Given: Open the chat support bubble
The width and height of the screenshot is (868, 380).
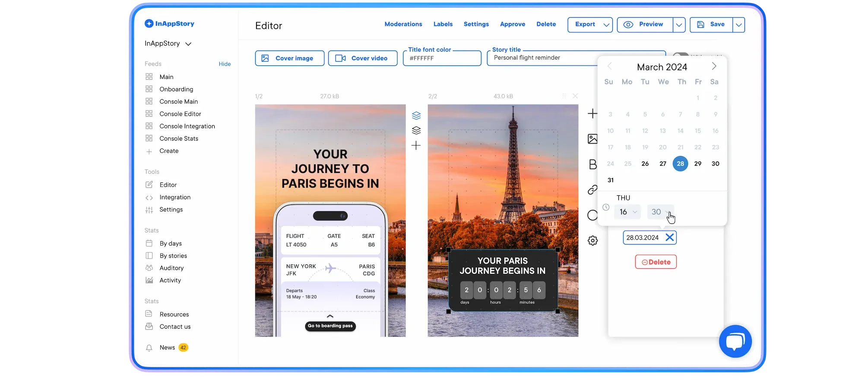Looking at the screenshot, I should [735, 341].
